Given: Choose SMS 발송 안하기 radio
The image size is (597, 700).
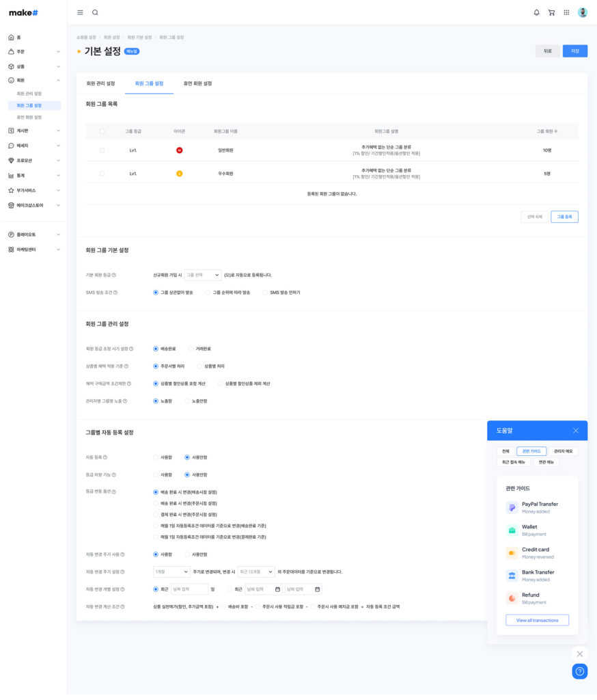Looking at the screenshot, I should (265, 293).
